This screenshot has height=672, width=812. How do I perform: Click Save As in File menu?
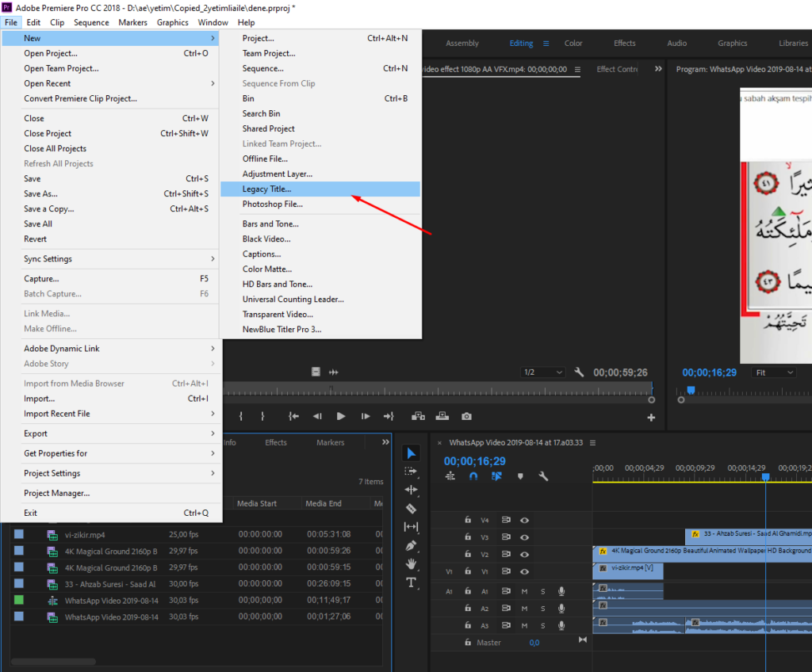click(x=109, y=193)
